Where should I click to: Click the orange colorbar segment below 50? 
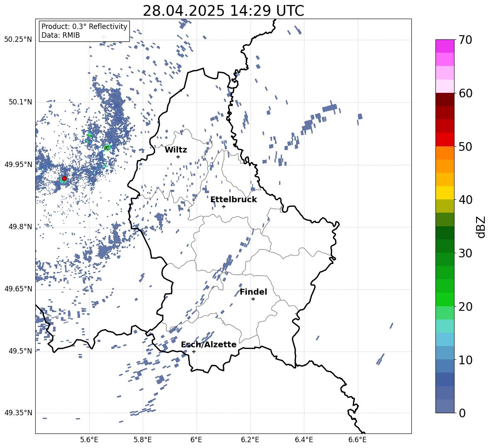[x=445, y=153]
